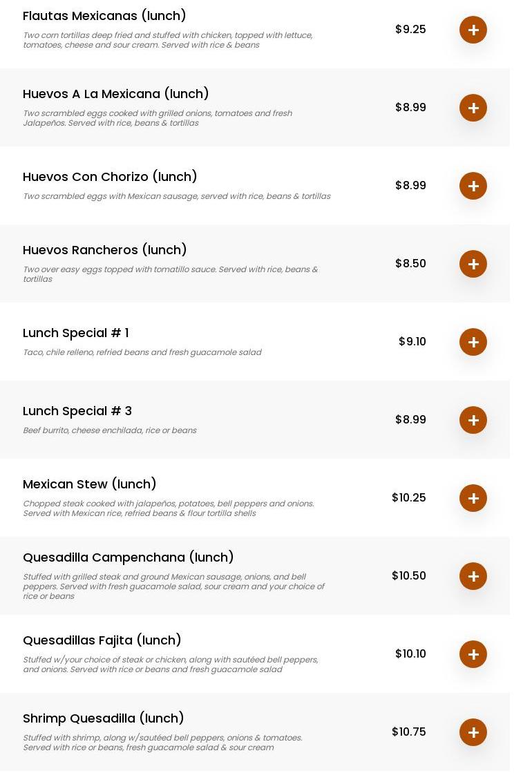
Task: Click the Shrimp Quesadilla (lunch) heading
Action: pyautogui.click(x=104, y=718)
